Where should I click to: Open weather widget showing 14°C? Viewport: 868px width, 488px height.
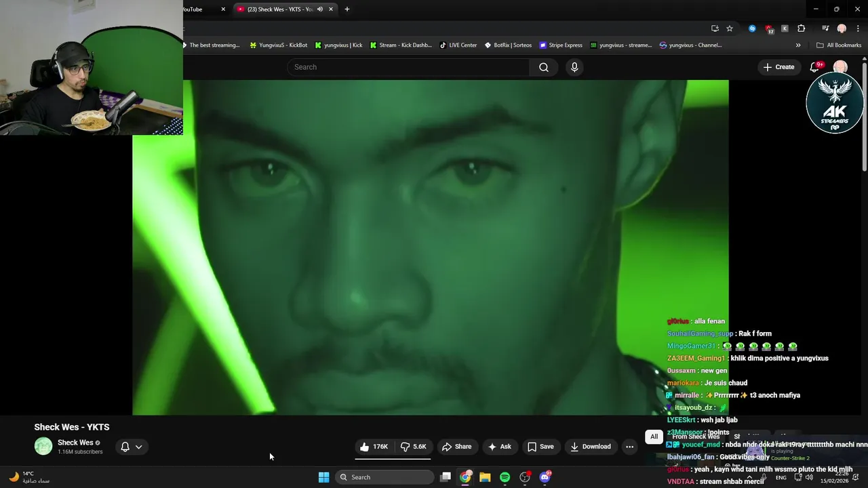coord(28,477)
